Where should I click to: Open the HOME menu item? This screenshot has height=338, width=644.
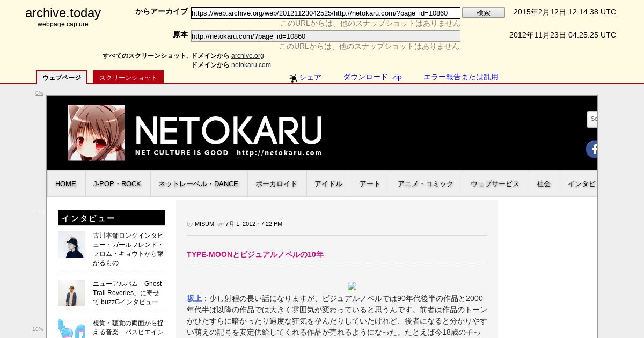pos(66,183)
